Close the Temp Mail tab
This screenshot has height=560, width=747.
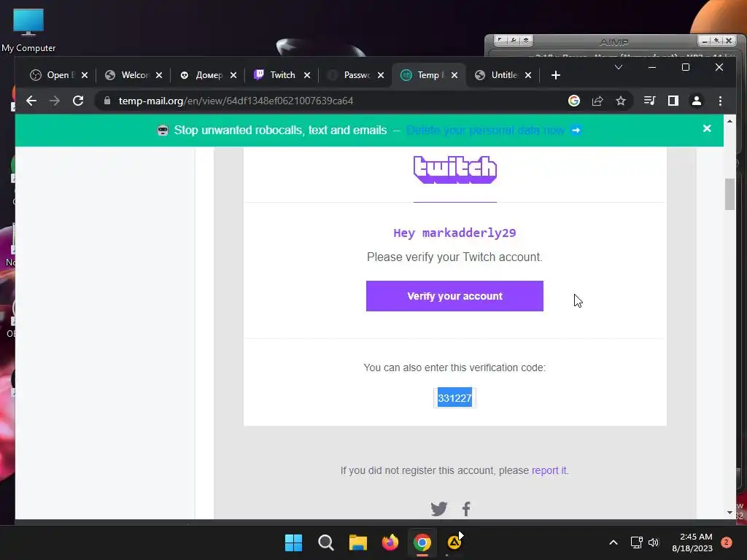[x=454, y=75]
